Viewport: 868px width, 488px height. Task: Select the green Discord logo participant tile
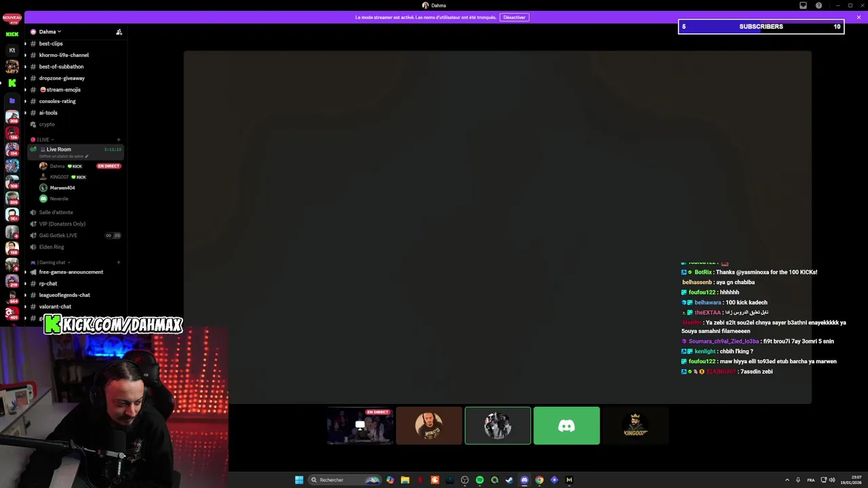[x=566, y=426]
